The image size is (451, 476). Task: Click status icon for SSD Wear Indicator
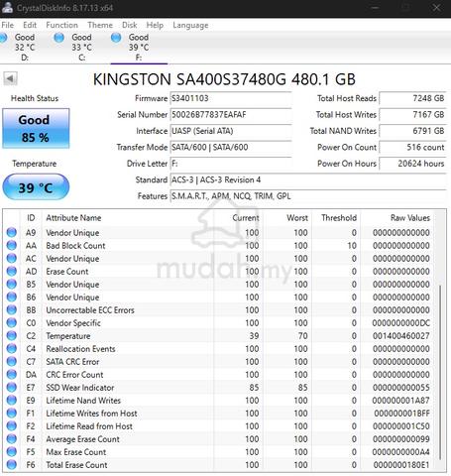pyautogui.click(x=12, y=387)
